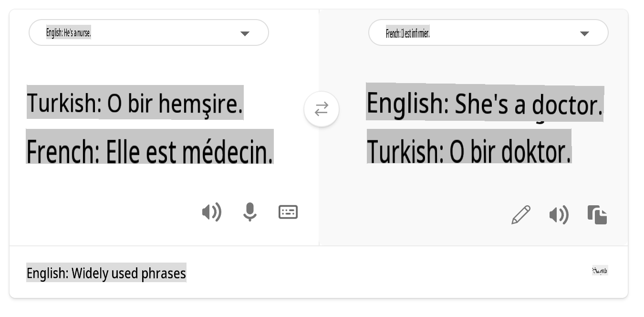
Task: Click the target dropdown arrow
Action: 584,33
